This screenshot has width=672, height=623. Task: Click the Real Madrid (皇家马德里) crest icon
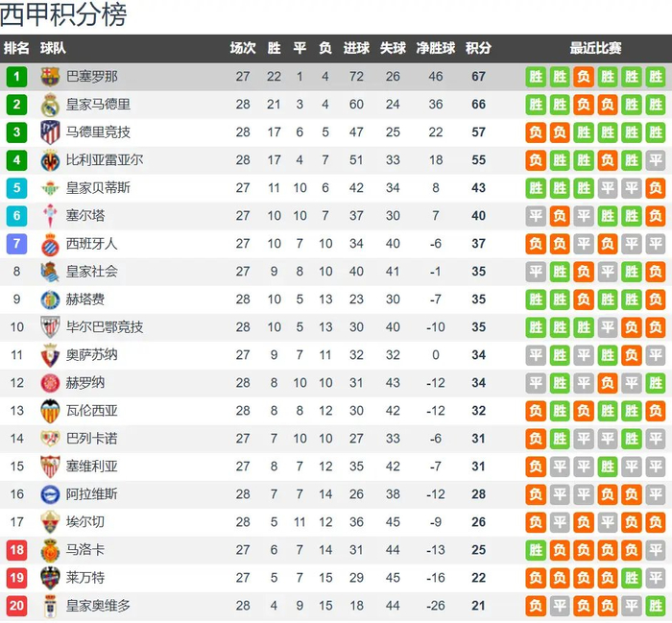click(x=50, y=105)
